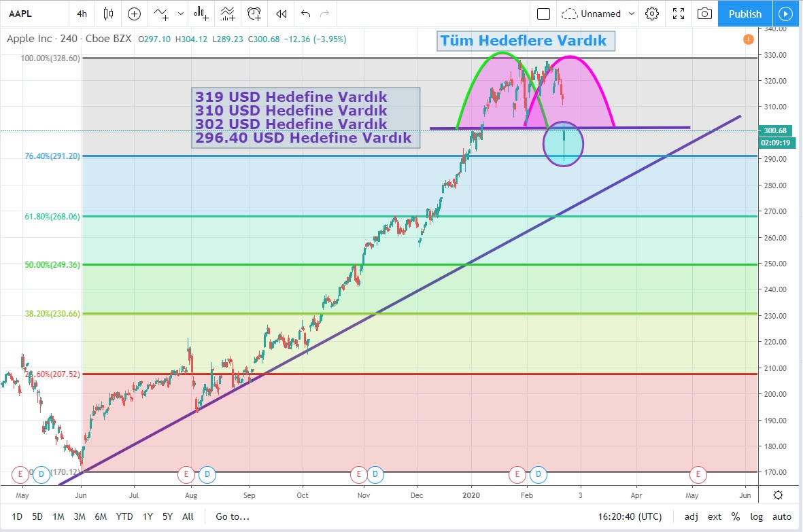The width and height of the screenshot is (803, 532).
Task: Select the 6M date range
Action: [x=101, y=516]
